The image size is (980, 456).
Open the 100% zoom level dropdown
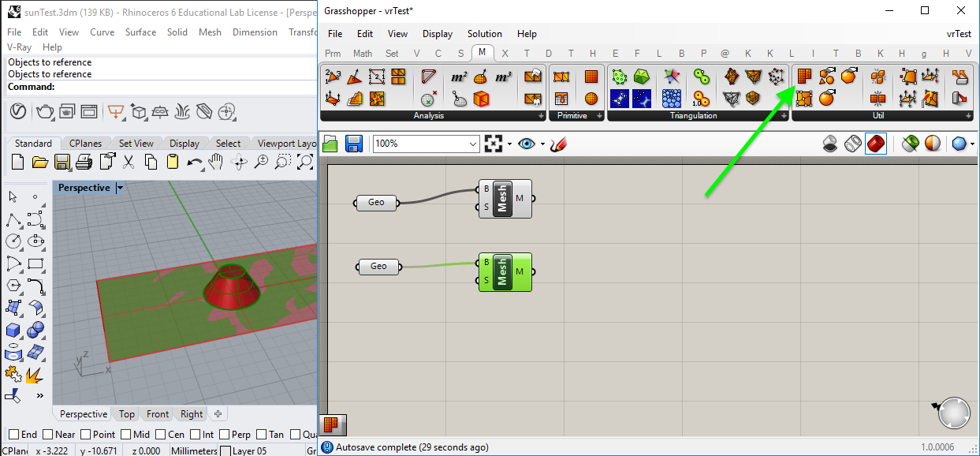click(x=473, y=144)
